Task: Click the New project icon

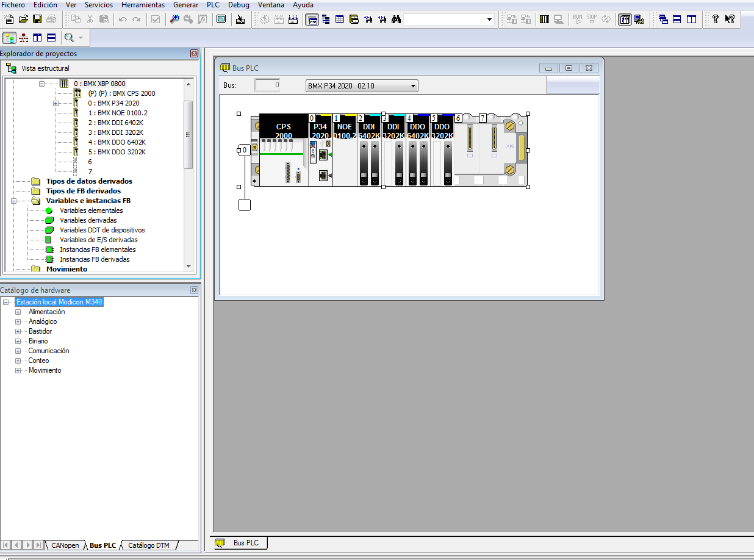Action: pos(9,19)
